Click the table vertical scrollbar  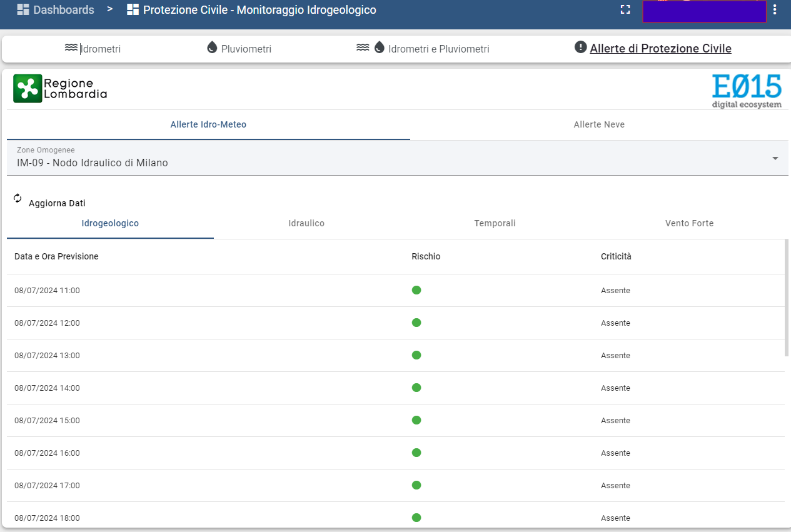point(787,298)
